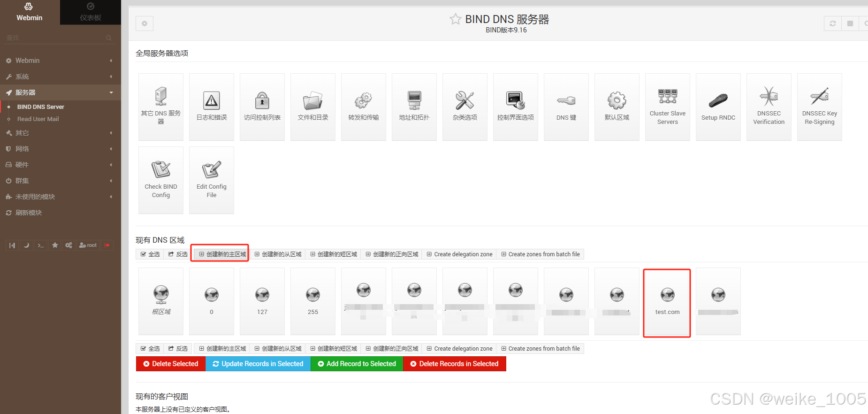Open the command shell terminal icon
Screen dimensions: 868x414
pyautogui.click(x=41, y=245)
